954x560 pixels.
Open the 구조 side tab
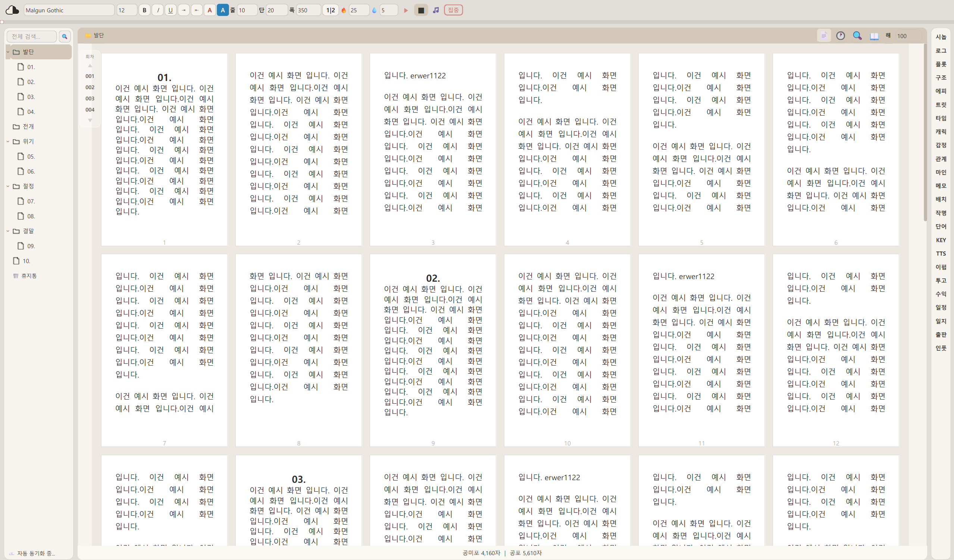941,77
